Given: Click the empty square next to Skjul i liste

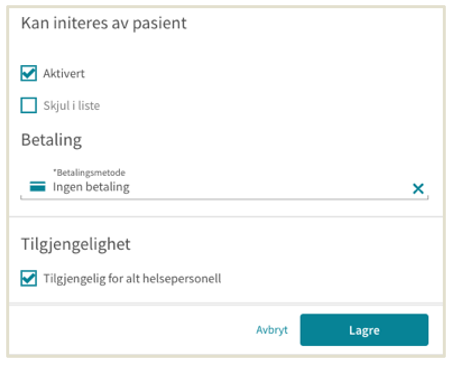Looking at the screenshot, I should click(x=29, y=105).
